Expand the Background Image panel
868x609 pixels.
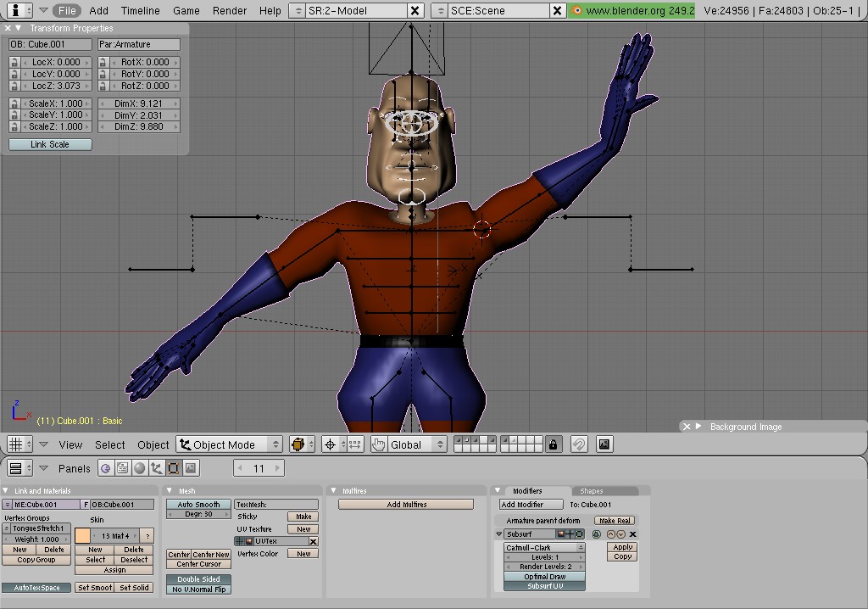(x=698, y=426)
